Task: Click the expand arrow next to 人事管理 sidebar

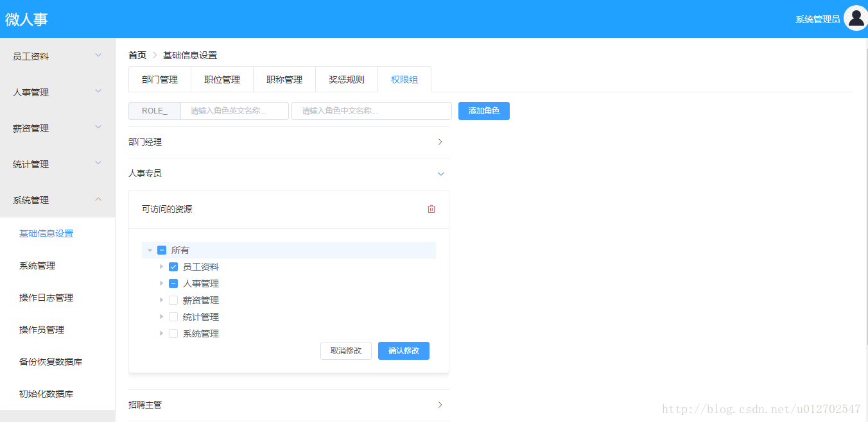Action: point(98,92)
